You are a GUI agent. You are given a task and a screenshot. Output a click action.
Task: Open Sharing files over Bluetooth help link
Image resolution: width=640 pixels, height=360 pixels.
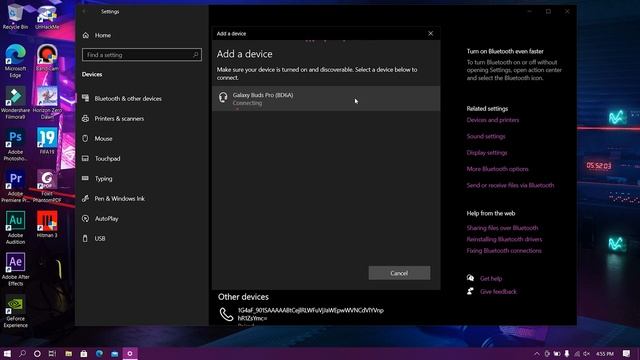pyautogui.click(x=502, y=228)
